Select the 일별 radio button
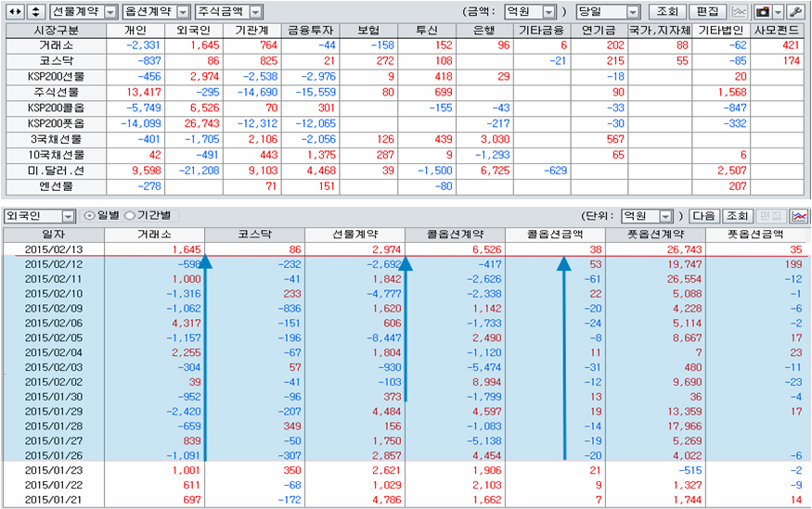812x509 pixels. click(89, 216)
